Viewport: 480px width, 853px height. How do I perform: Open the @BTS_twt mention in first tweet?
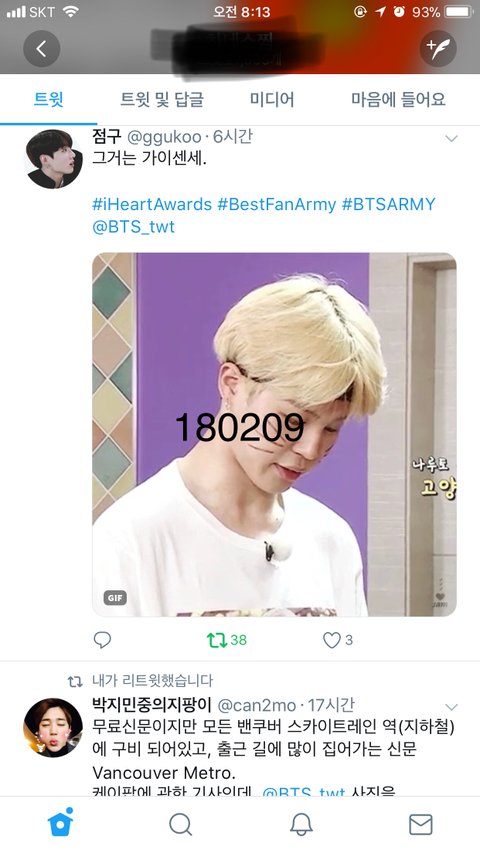(134, 227)
